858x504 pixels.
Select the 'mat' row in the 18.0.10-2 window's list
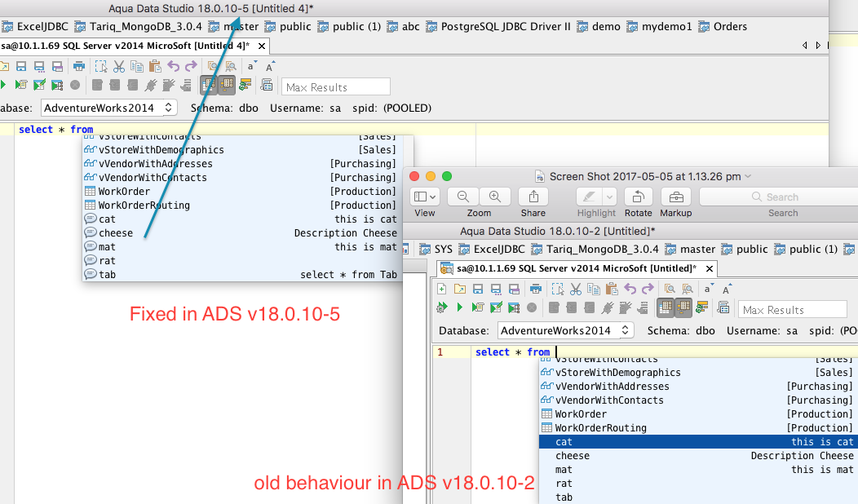click(698, 470)
